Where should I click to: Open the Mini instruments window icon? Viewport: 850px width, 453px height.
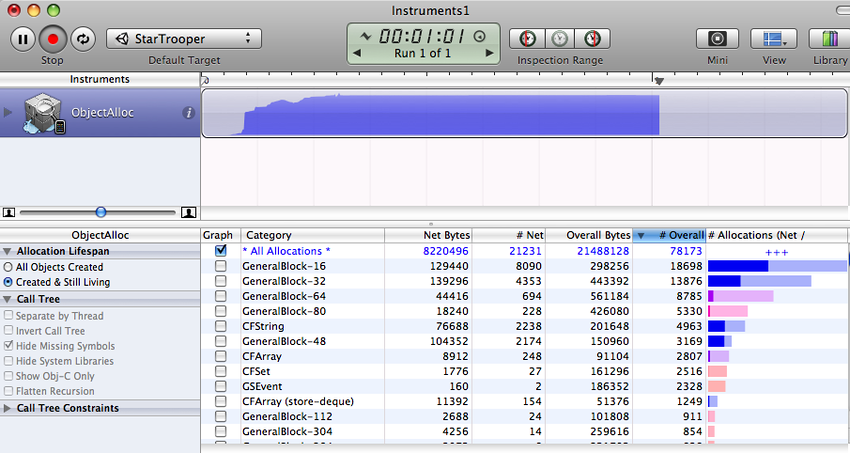click(x=717, y=39)
